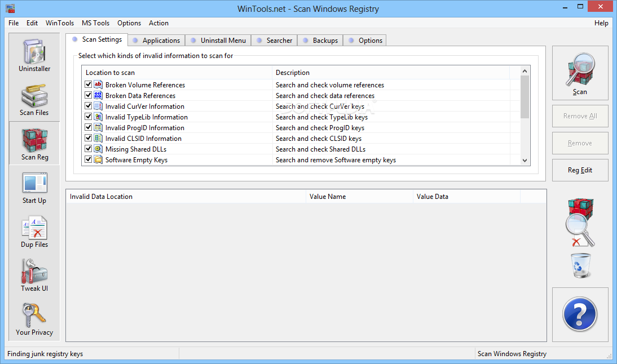
Task: Click the blue question mark help icon
Action: pyautogui.click(x=580, y=314)
